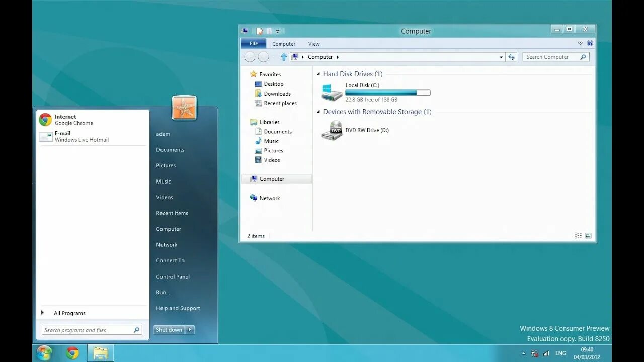Screen dimensions: 644x362
Task: Switch to details view icon
Action: point(578,236)
